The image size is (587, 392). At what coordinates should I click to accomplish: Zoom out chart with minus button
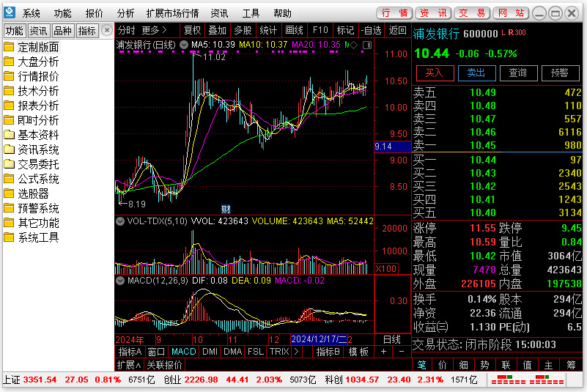[402, 352]
